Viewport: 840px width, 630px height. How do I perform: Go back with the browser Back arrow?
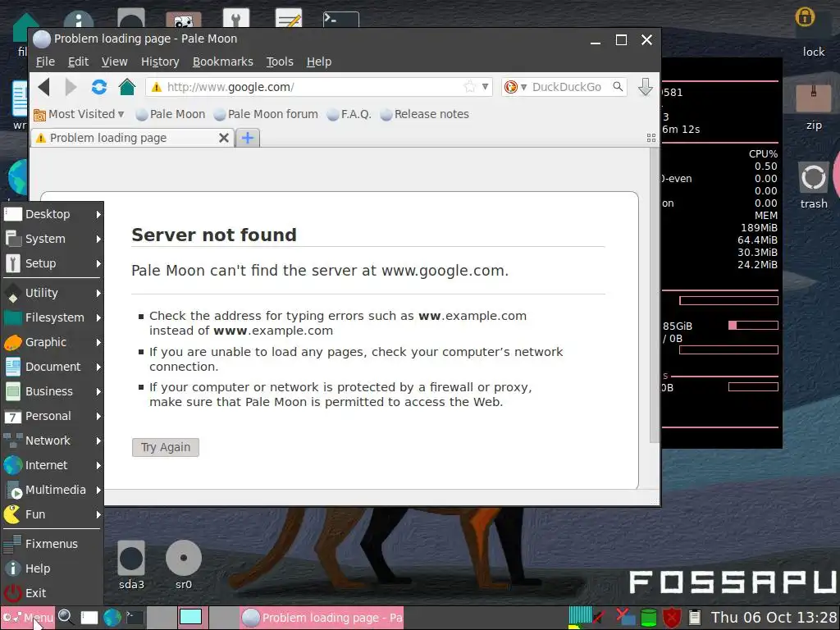[x=44, y=87]
